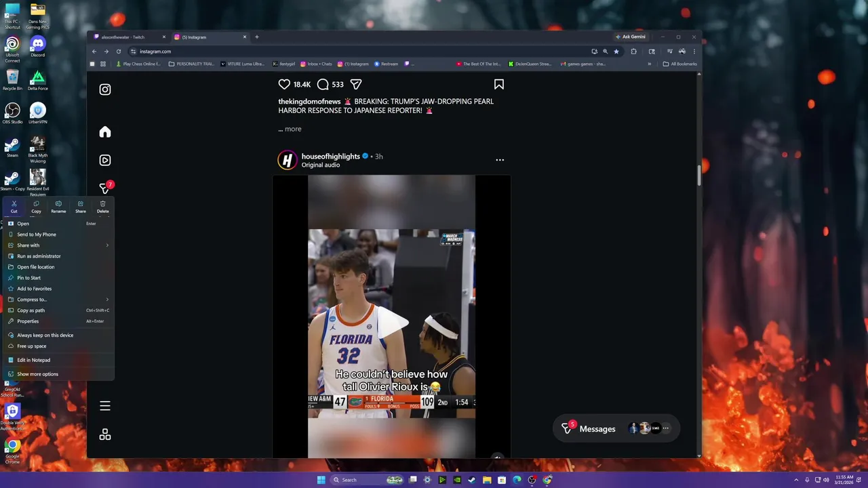The width and height of the screenshot is (868, 488).
Task: Open the PERSONALITY TRAI... bookmark folder
Action: tap(191, 64)
